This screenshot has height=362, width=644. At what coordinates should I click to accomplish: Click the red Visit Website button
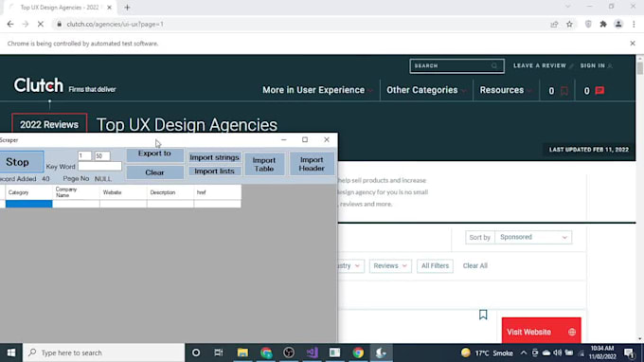pyautogui.click(x=541, y=331)
